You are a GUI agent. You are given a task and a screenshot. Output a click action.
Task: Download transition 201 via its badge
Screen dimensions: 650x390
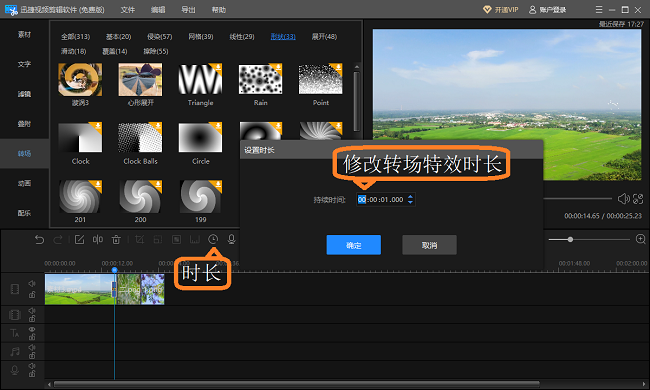[x=97, y=184]
